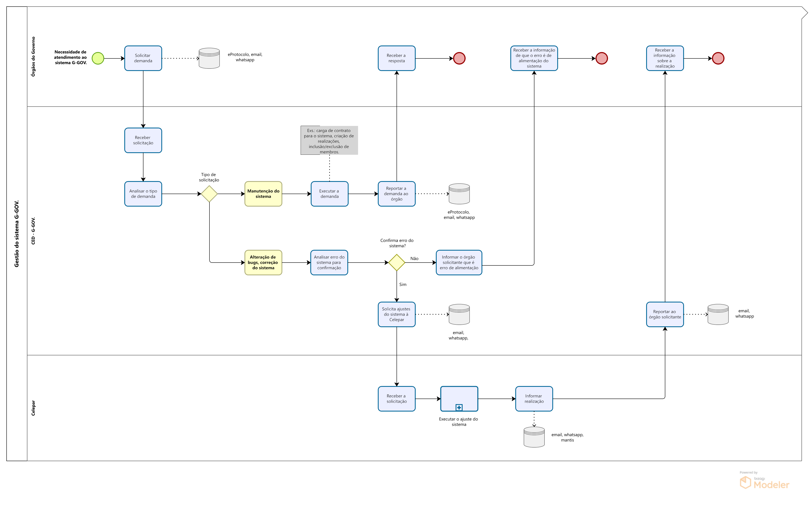This screenshot has width=812, height=521.
Task: Click the pool title 'Gestão do sistema G-GOV.'
Action: [x=17, y=234]
